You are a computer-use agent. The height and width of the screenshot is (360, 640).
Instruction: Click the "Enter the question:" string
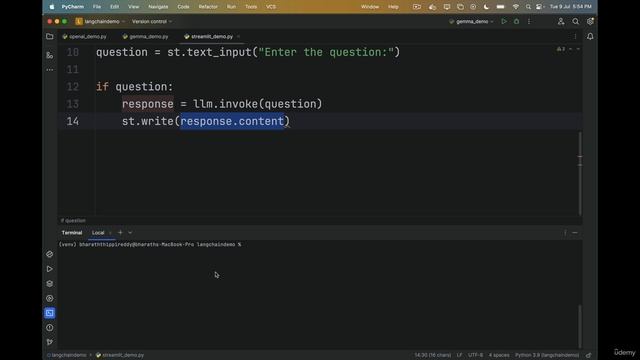(326, 52)
